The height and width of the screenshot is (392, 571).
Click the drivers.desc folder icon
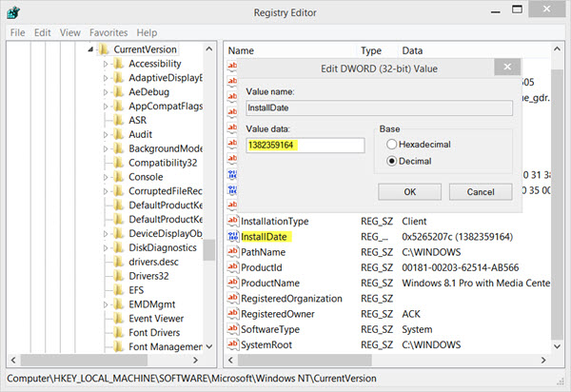coord(118,262)
